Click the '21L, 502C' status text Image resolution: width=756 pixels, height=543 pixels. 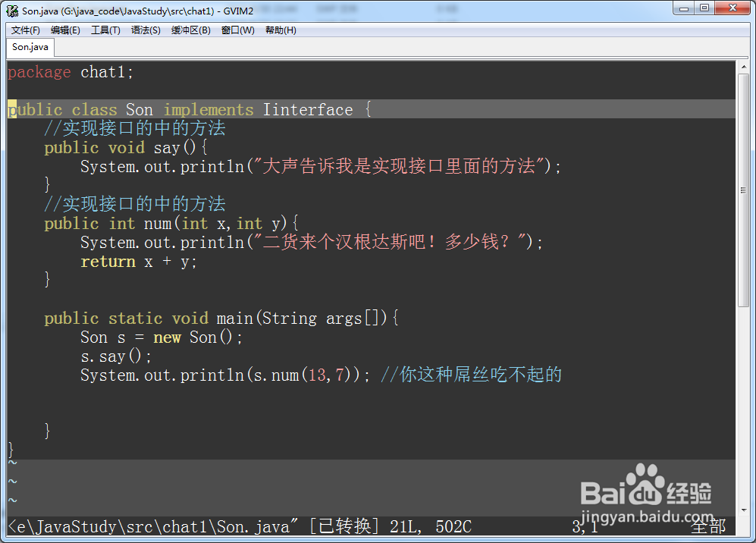[431, 526]
